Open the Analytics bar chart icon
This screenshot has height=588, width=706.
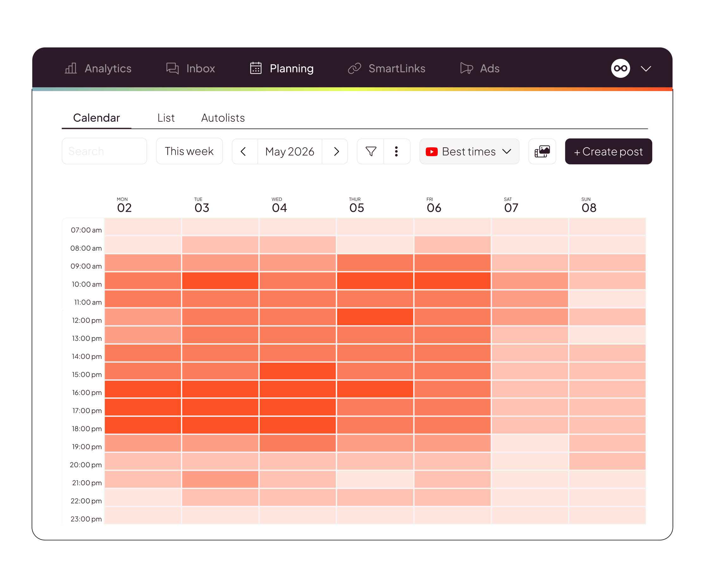pyautogui.click(x=71, y=68)
